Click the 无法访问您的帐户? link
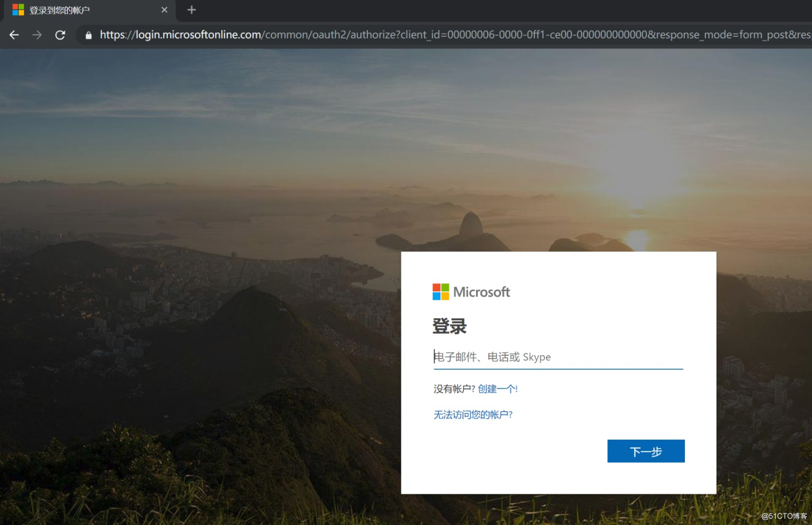The width and height of the screenshot is (812, 525). coord(473,414)
